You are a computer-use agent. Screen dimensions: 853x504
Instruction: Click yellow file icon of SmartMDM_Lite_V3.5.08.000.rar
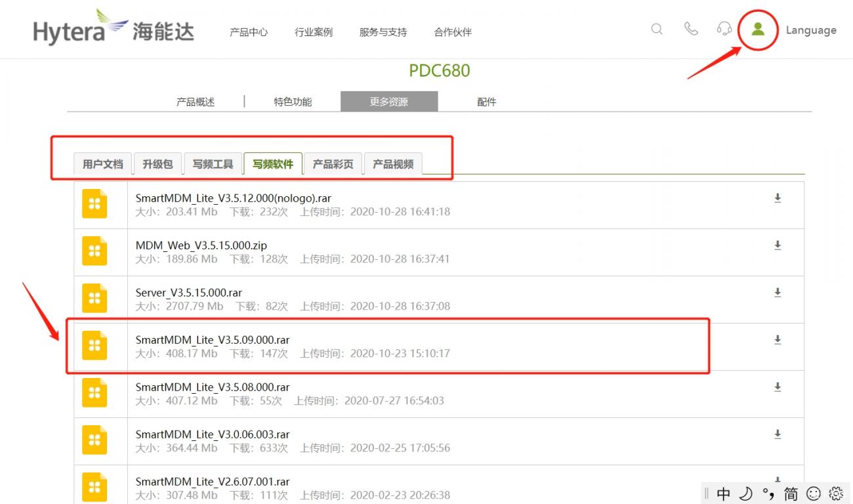(94, 392)
